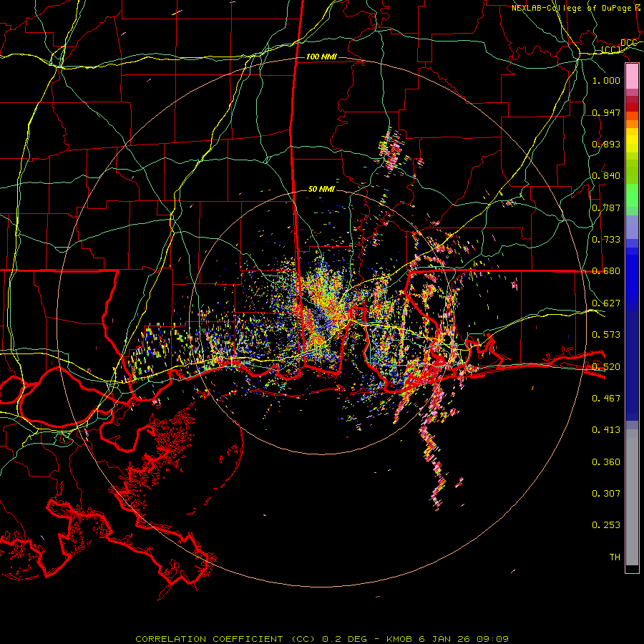
Task: Click the 0.733 scale value
Action: pos(606,240)
